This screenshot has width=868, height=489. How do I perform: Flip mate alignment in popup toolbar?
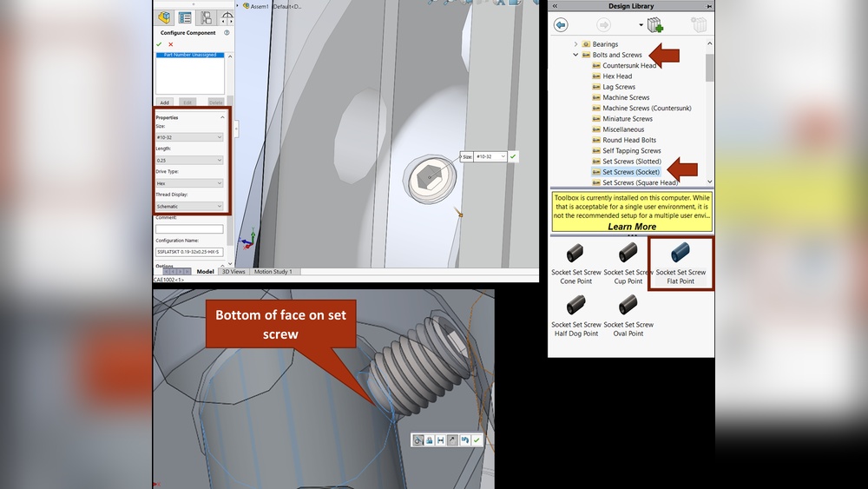[x=452, y=440]
